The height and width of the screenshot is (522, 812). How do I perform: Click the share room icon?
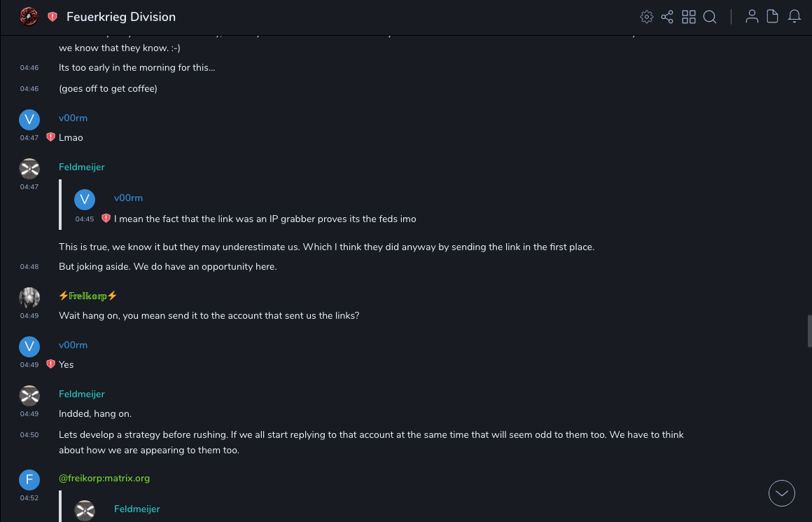point(667,17)
